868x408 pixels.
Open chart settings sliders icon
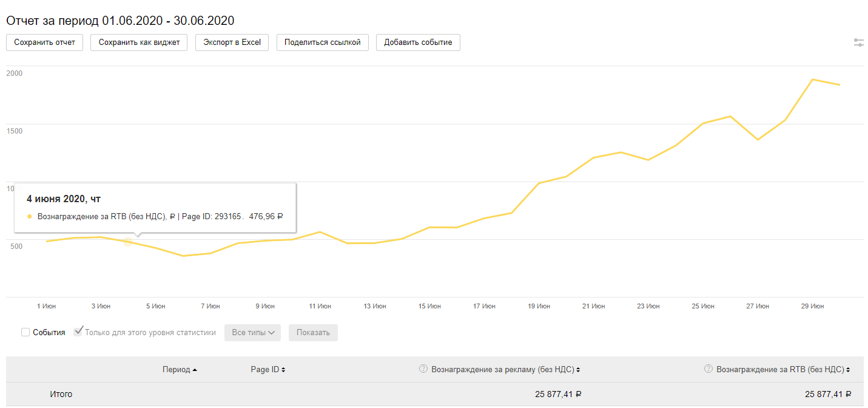858,42
